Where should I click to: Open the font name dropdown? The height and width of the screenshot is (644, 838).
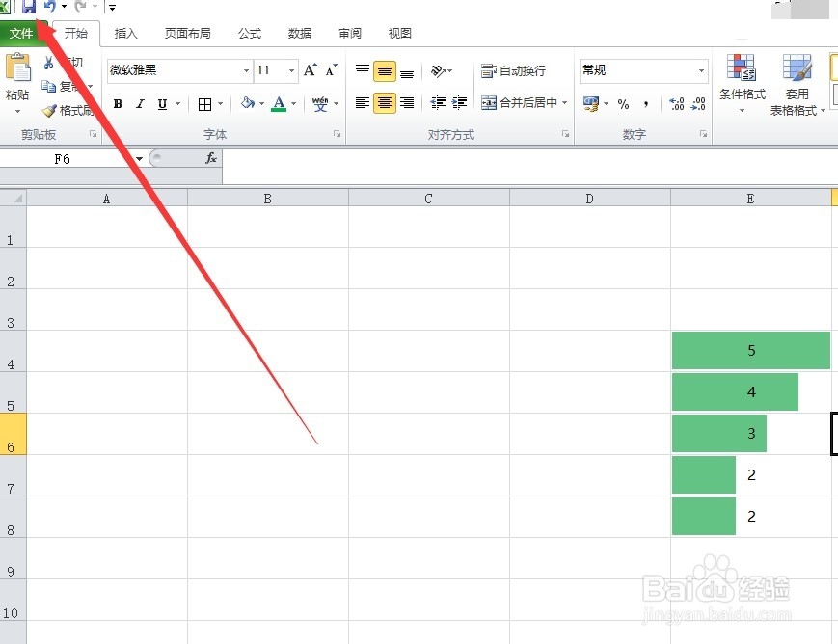coord(248,70)
